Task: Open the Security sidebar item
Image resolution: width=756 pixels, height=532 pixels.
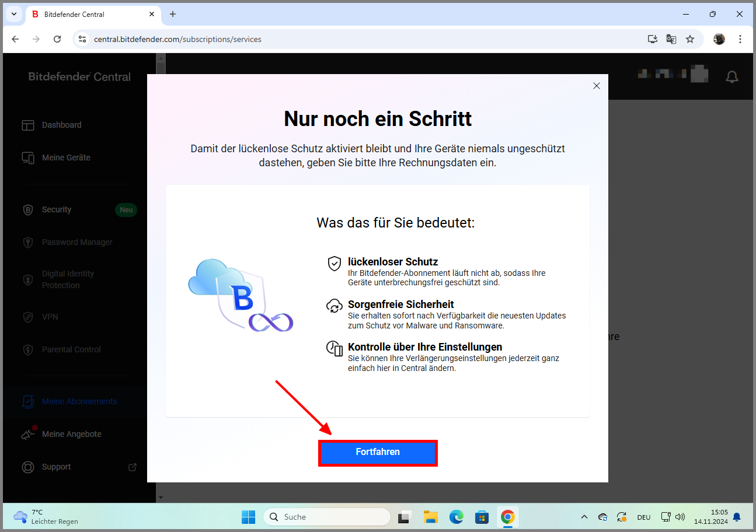Action: pos(57,209)
